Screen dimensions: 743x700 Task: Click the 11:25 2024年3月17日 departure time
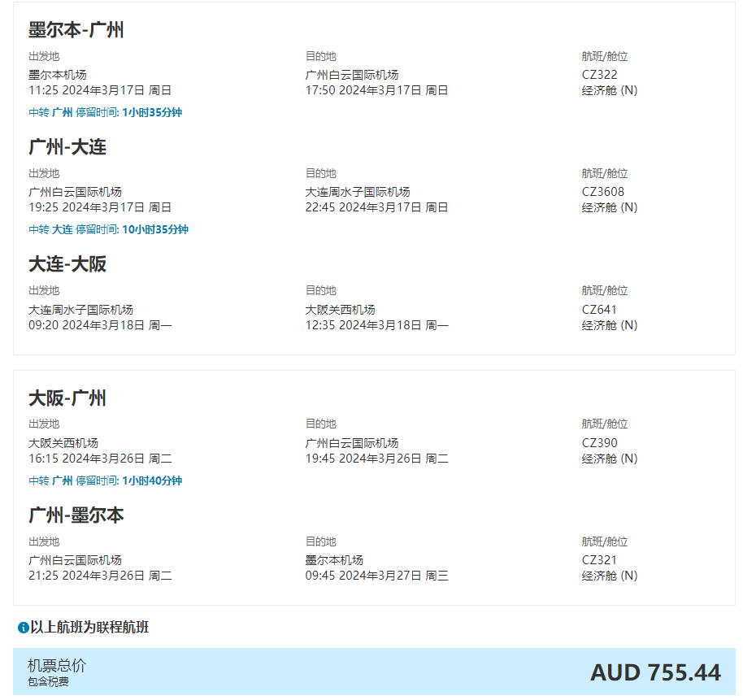coord(99,90)
